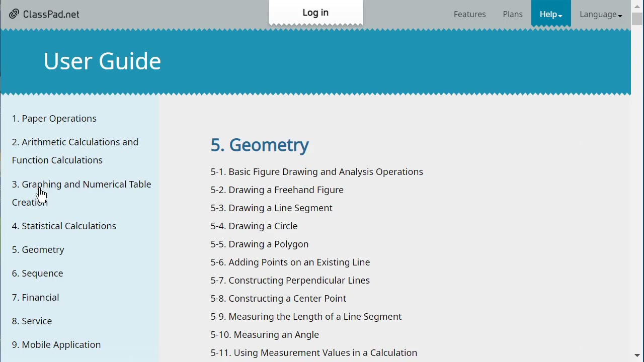
Task: Open chapter 6. Sequence
Action: [x=38, y=273]
